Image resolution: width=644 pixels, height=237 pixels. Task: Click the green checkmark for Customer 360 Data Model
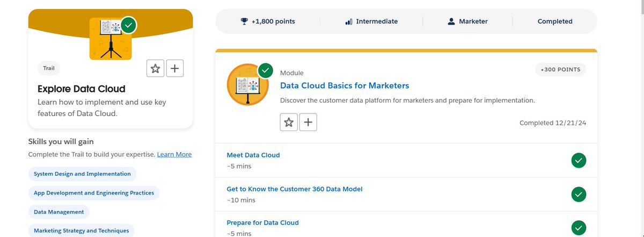coord(579,194)
